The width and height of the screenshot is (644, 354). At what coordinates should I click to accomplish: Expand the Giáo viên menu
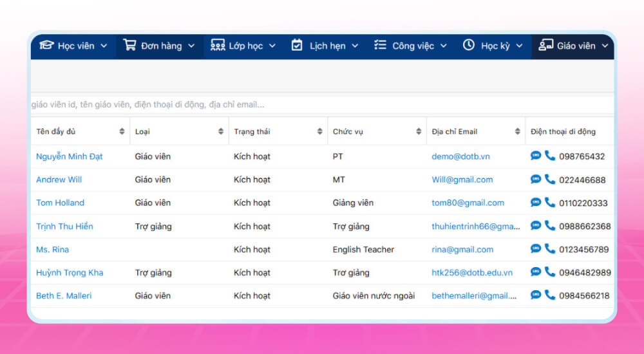tap(574, 46)
